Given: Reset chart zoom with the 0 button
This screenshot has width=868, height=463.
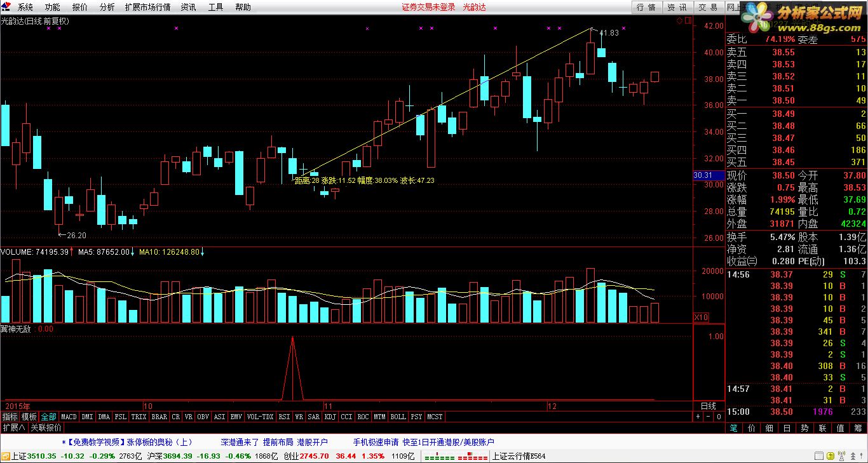Looking at the screenshot, I should point(719,417).
